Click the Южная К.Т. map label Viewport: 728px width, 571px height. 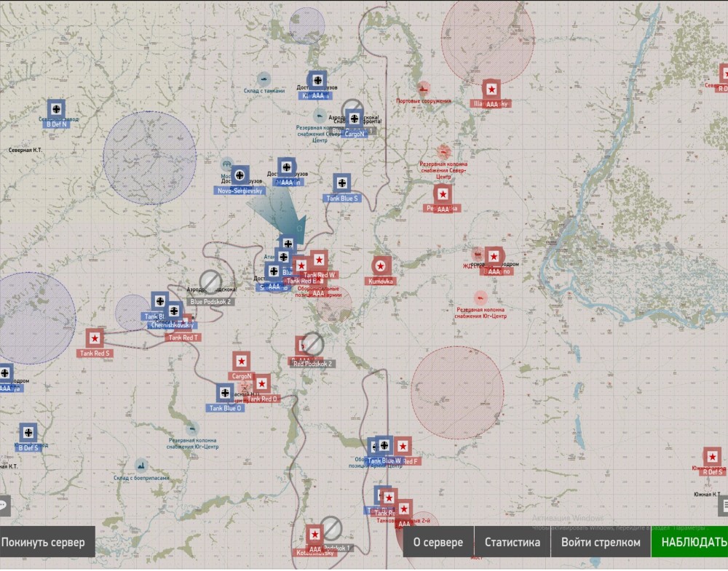pyautogui.click(x=707, y=495)
